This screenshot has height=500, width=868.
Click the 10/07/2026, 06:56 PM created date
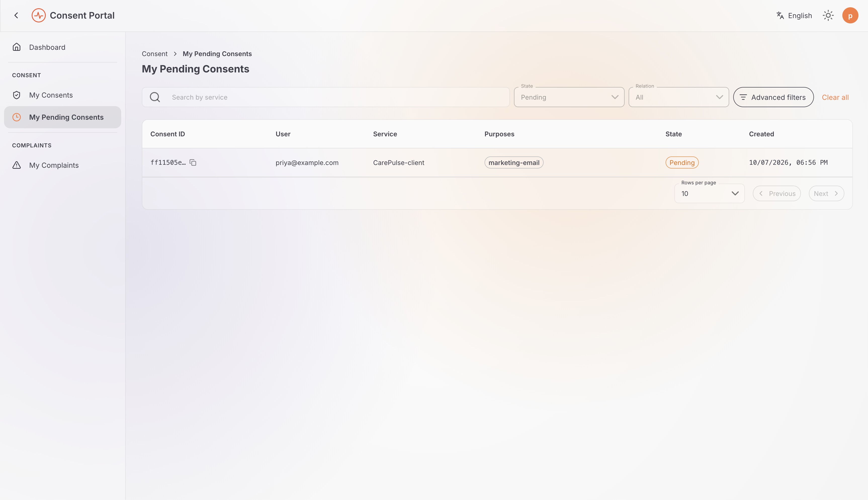pyautogui.click(x=788, y=162)
